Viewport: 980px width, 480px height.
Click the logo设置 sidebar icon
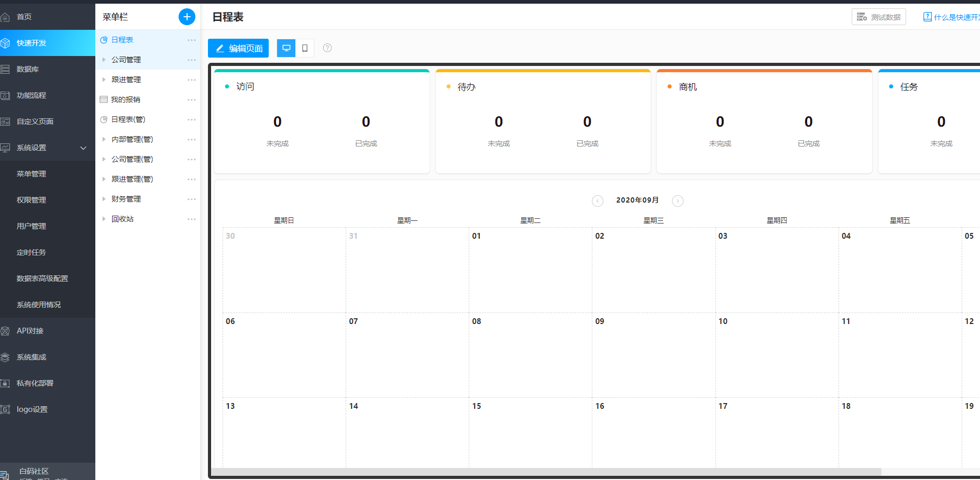[5, 409]
